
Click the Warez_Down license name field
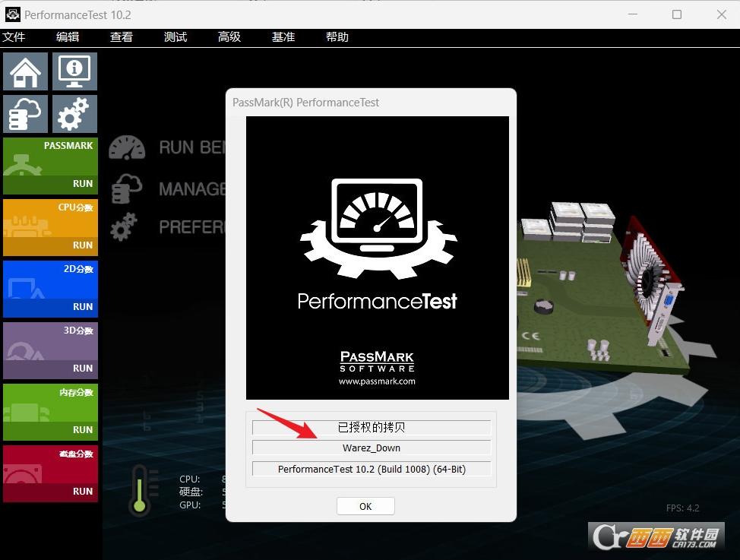tap(371, 448)
